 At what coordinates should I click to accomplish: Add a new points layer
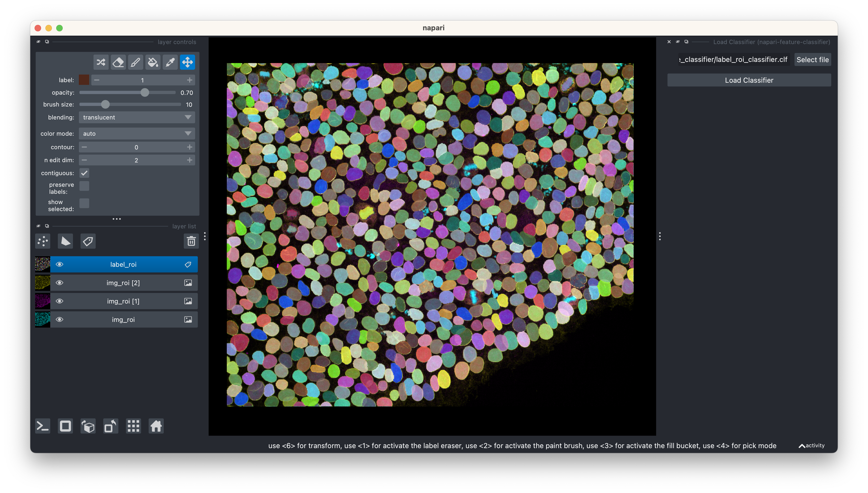click(43, 241)
